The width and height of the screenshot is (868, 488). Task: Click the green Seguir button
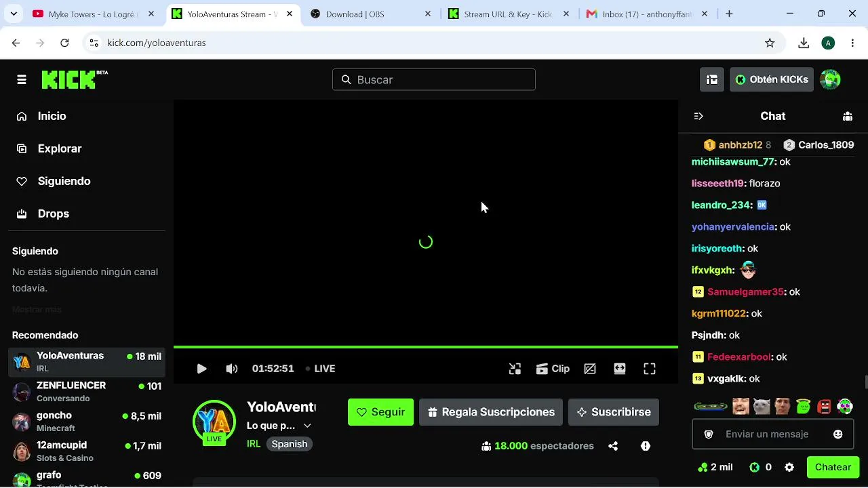pyautogui.click(x=380, y=412)
